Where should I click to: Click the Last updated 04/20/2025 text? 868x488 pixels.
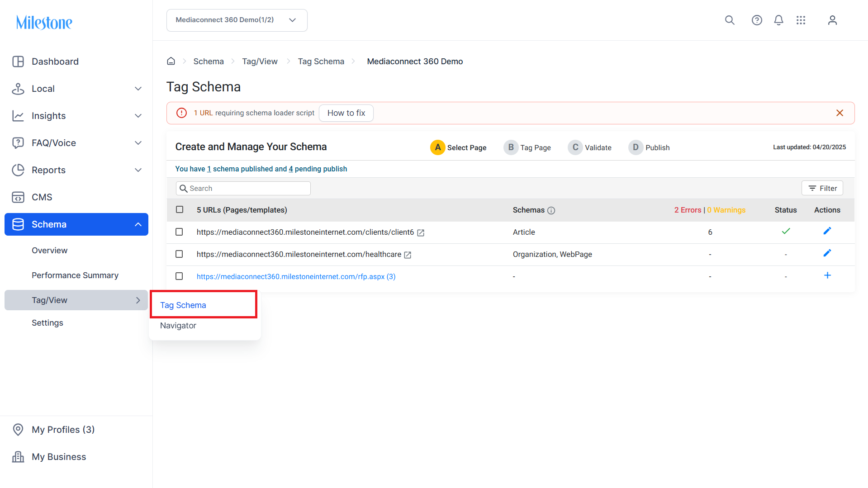click(809, 147)
